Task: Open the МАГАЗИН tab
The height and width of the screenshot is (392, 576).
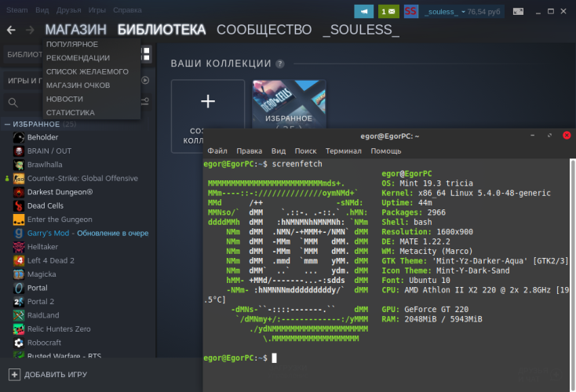Action: tap(75, 30)
